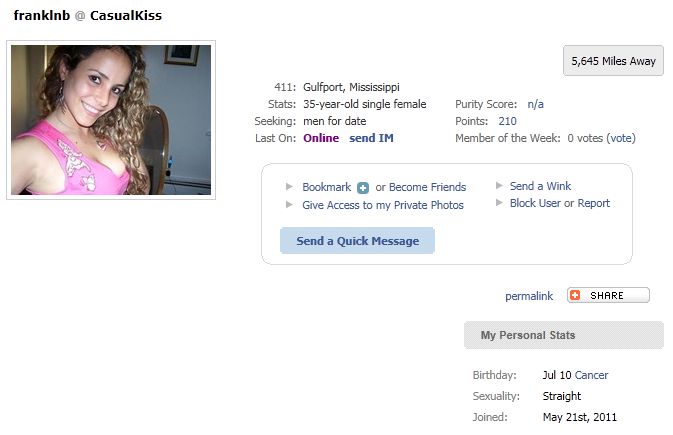
Task: Click the arrow bullet before Block User
Action: [x=499, y=202]
